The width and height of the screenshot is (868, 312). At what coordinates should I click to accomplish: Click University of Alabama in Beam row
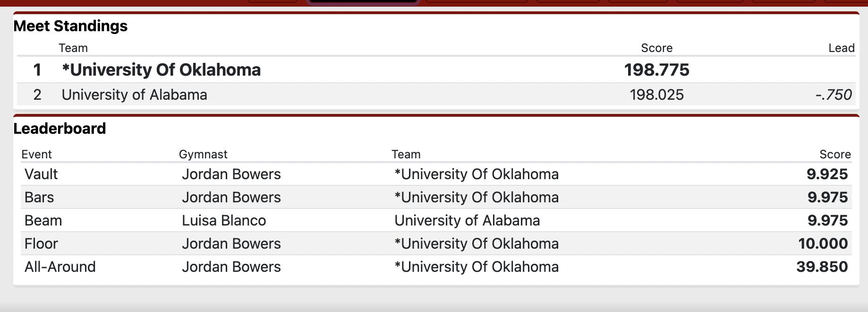coord(467,220)
